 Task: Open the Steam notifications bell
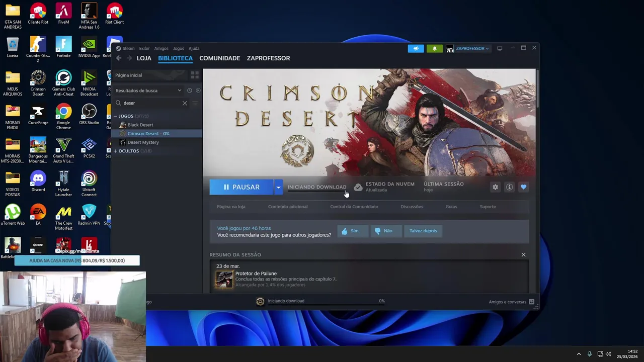pos(435,48)
